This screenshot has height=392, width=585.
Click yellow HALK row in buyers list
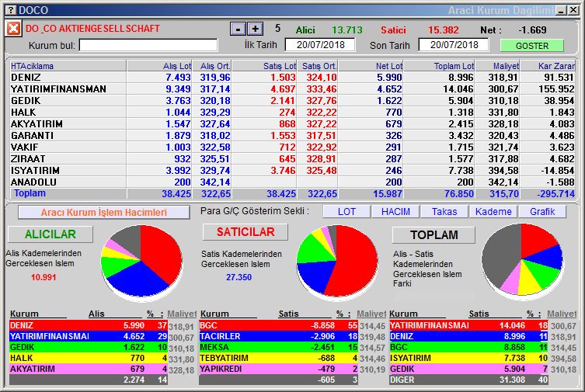point(89,358)
